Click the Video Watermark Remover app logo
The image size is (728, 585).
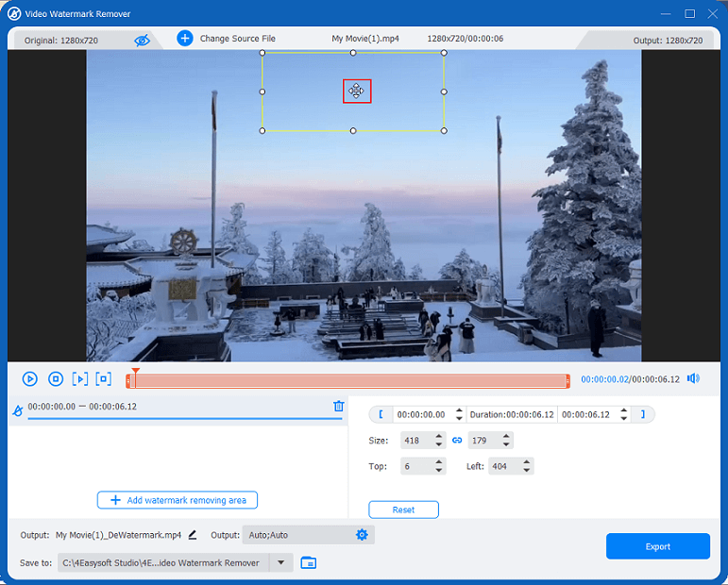coord(14,13)
